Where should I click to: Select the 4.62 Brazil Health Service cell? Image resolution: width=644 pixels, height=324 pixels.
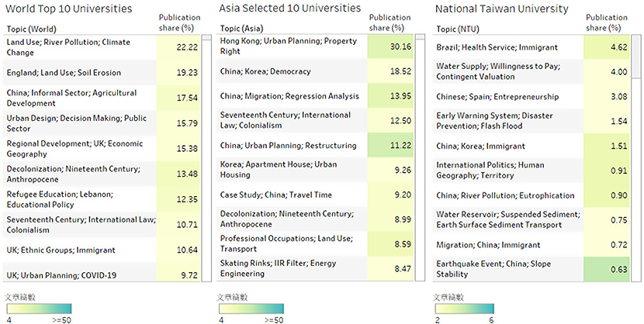pos(607,47)
